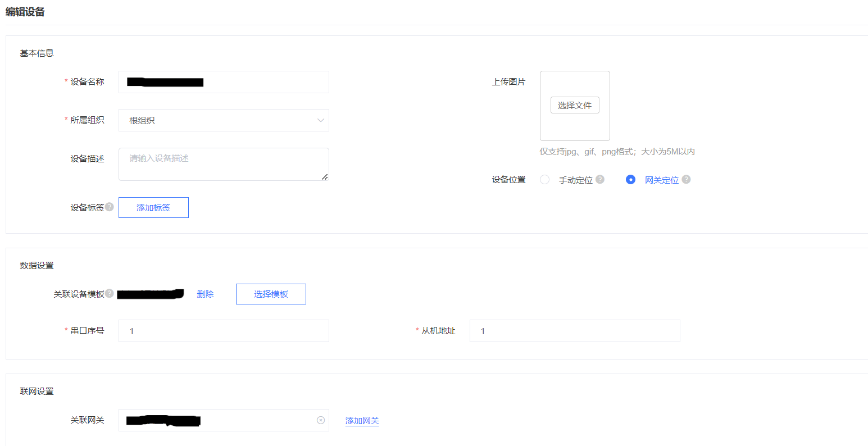Image resolution: width=868 pixels, height=446 pixels.
Task: Click the 删除 link to remove the template
Action: click(x=206, y=294)
